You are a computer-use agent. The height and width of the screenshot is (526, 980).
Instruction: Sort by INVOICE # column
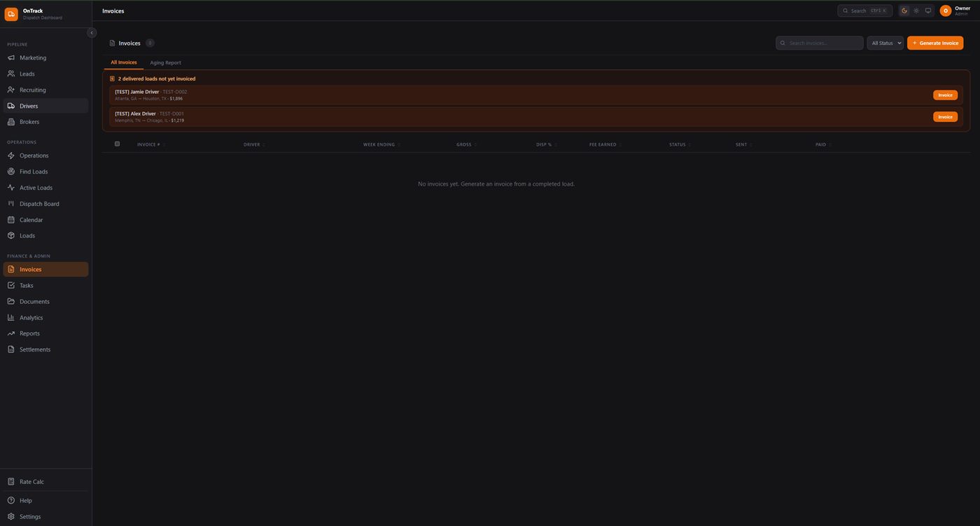pyautogui.click(x=151, y=144)
